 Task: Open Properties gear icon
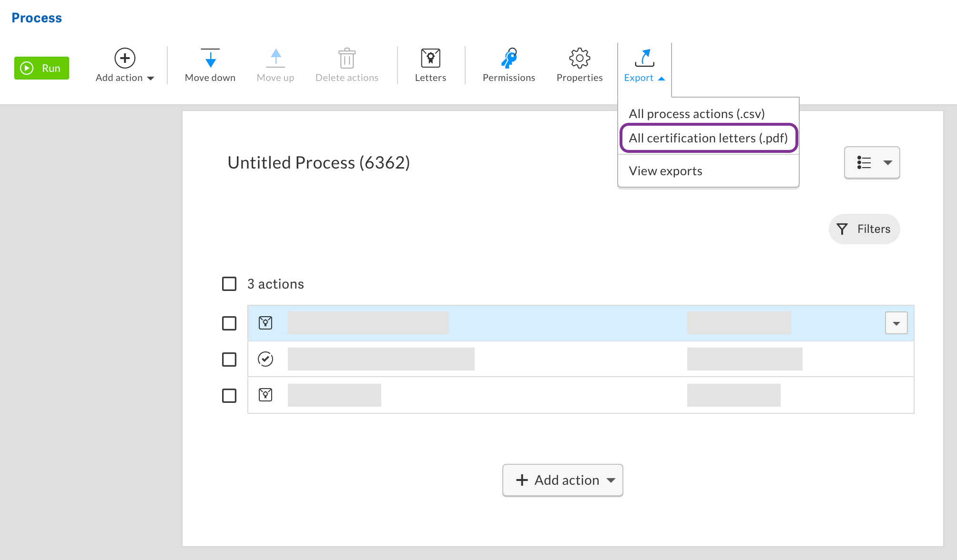click(x=580, y=58)
